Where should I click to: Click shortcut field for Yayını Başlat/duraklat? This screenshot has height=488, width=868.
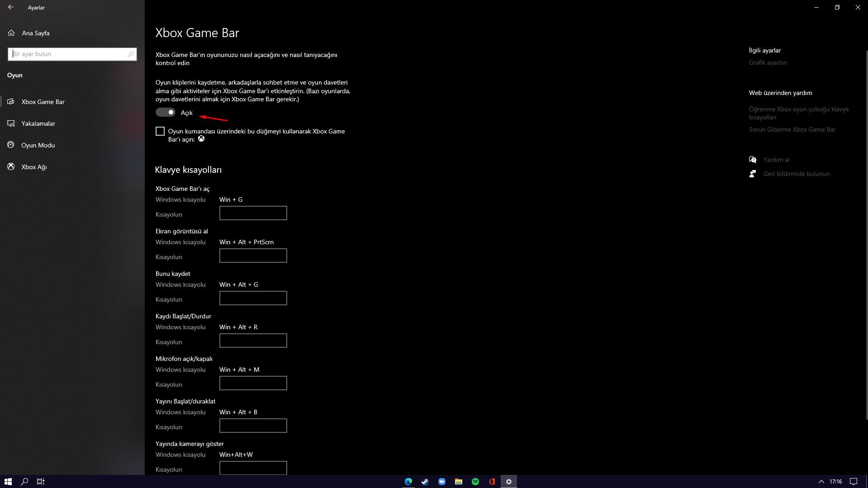pos(253,426)
